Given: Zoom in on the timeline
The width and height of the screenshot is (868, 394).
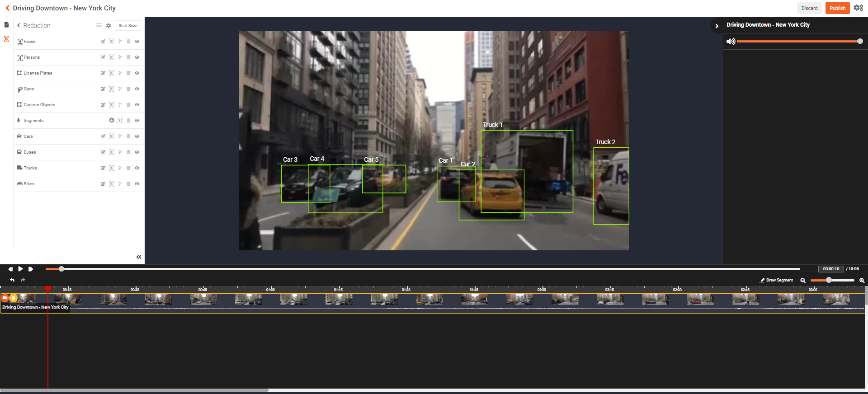Looking at the screenshot, I should tap(862, 281).
